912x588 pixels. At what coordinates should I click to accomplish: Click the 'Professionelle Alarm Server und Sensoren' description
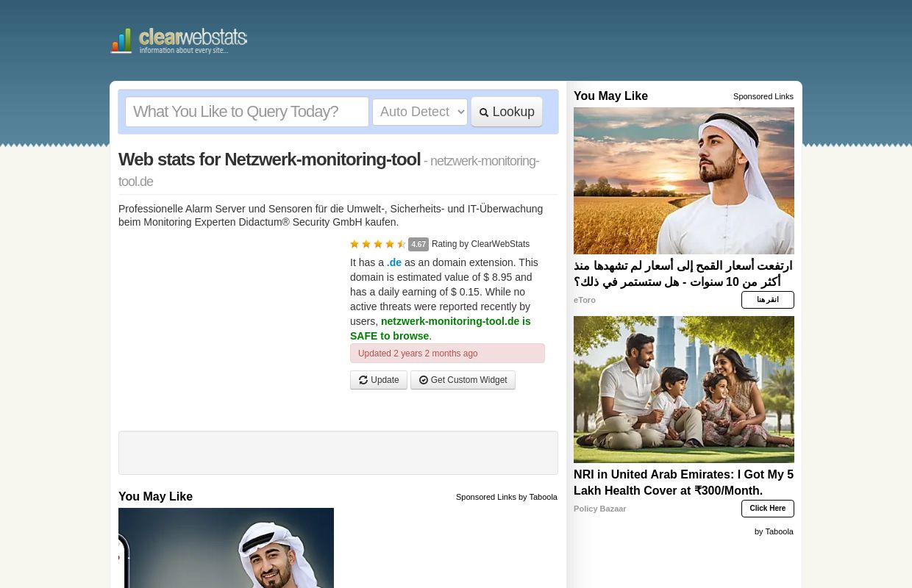pos(331,215)
